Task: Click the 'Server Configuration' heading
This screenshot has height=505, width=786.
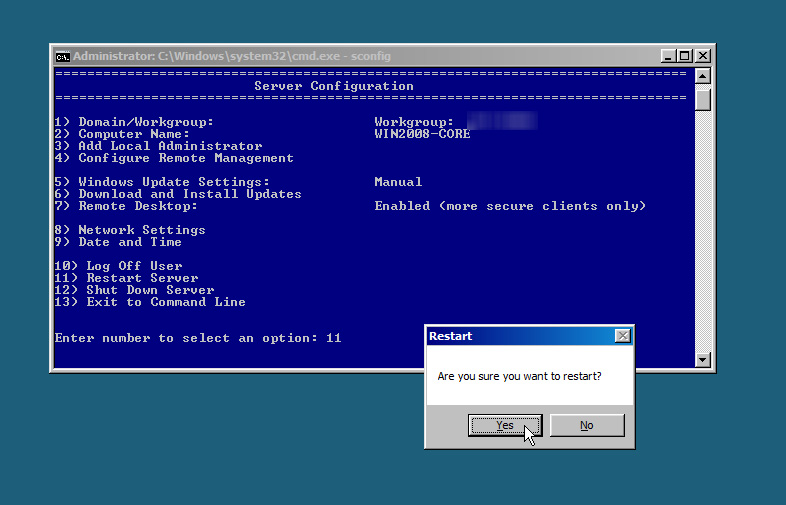Action: pos(334,86)
